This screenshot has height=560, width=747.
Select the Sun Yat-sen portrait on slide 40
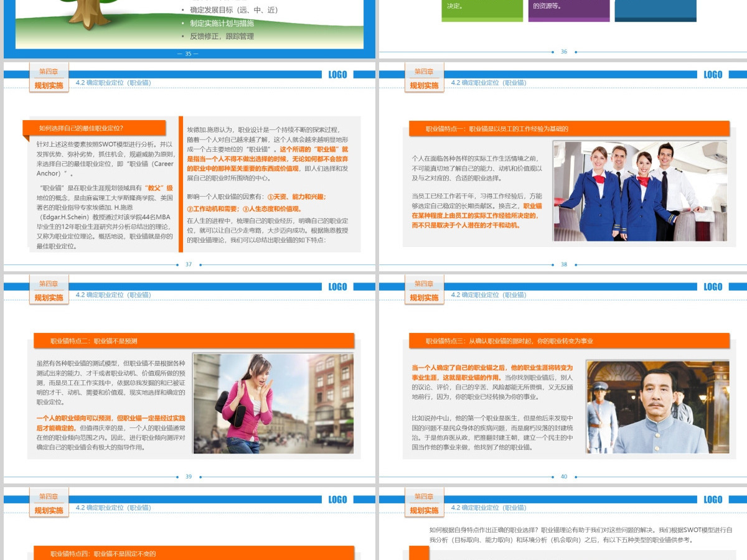(657, 407)
